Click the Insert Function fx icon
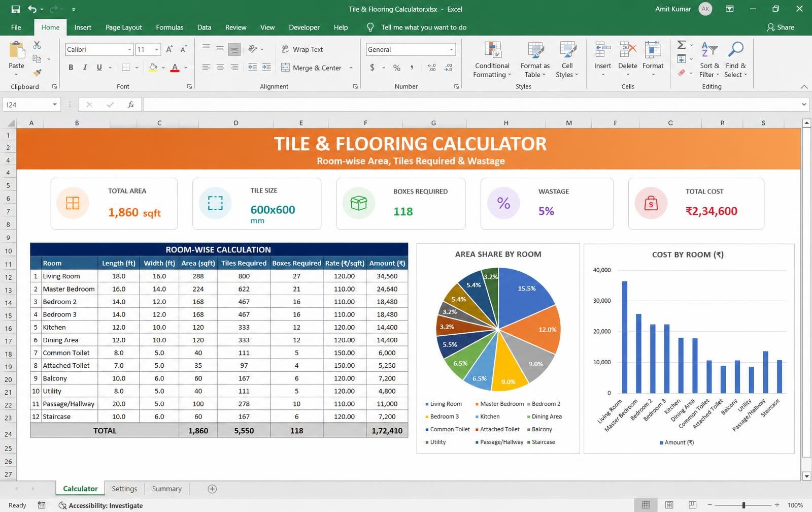The width and height of the screenshot is (812, 512). 131,105
